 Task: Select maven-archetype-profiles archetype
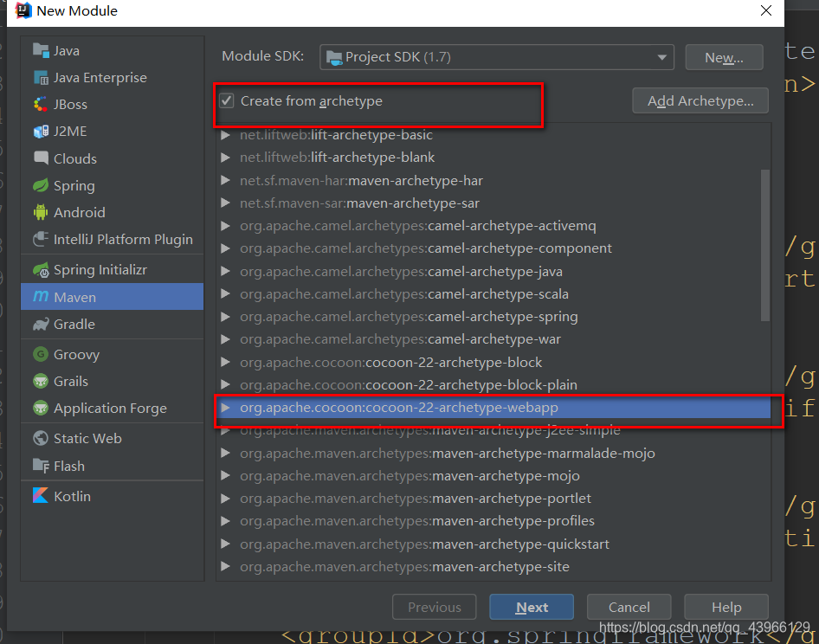click(493, 521)
